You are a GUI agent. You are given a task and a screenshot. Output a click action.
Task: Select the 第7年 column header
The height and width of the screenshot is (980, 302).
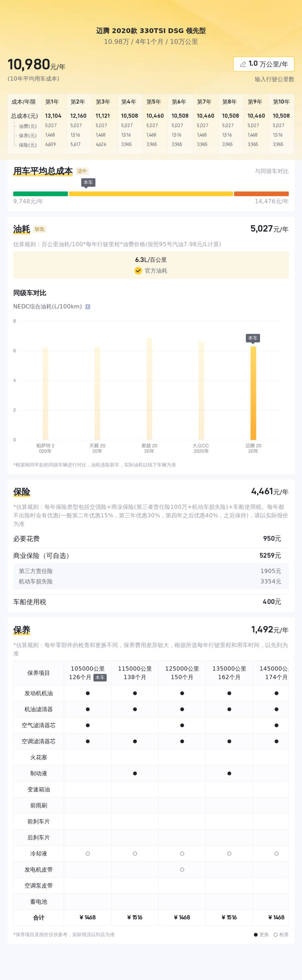[204, 102]
